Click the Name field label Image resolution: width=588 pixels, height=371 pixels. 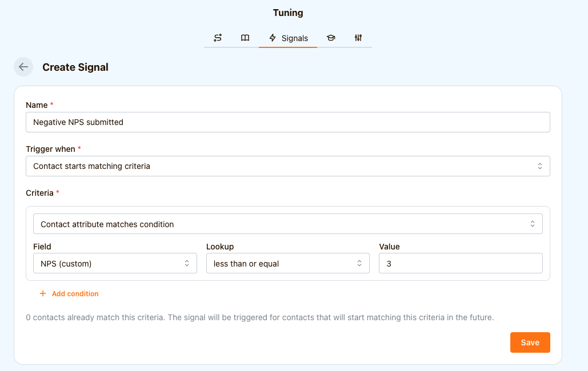click(x=37, y=105)
